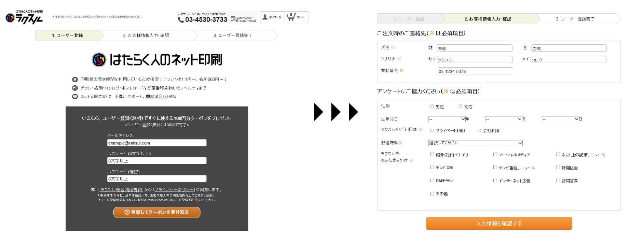Check 新聞広告 checkbox
This screenshot has height=242, width=644.
click(558, 168)
